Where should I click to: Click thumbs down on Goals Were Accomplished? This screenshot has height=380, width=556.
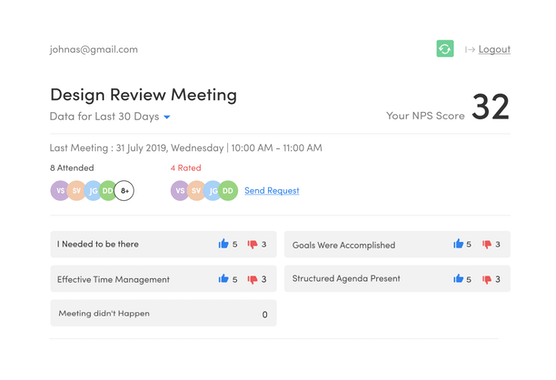click(x=487, y=244)
